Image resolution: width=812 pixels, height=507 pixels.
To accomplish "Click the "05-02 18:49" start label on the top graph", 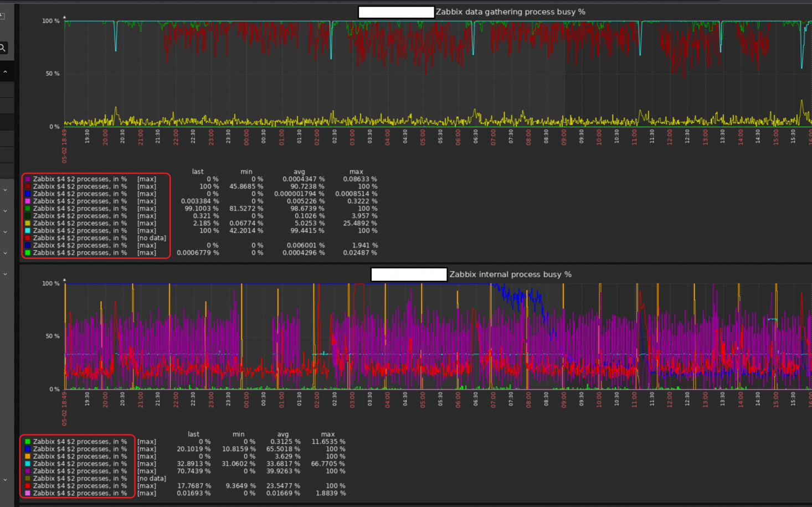I will [64, 146].
